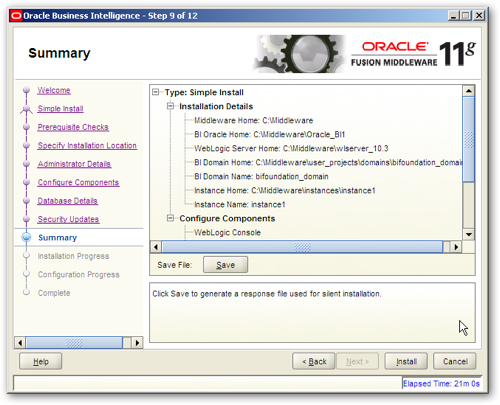Close the Oracle Business Intelligence window
Screen dimensions: 500x405
tap(479, 16)
